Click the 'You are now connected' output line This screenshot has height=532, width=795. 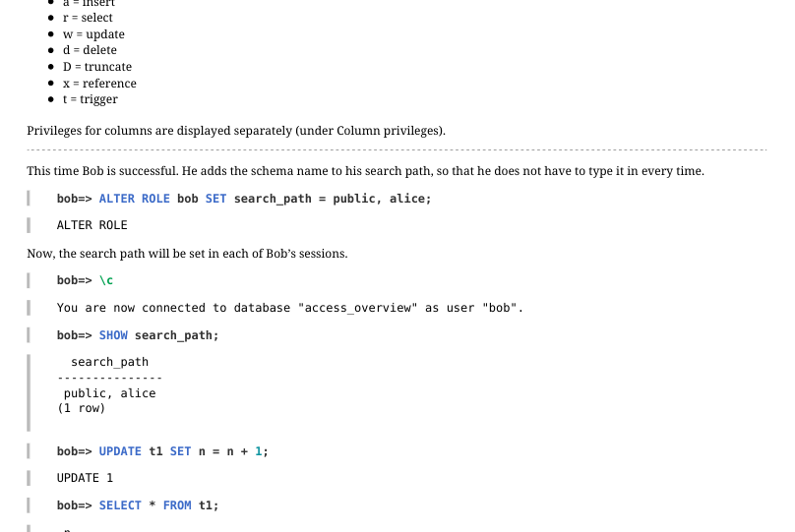290,308
